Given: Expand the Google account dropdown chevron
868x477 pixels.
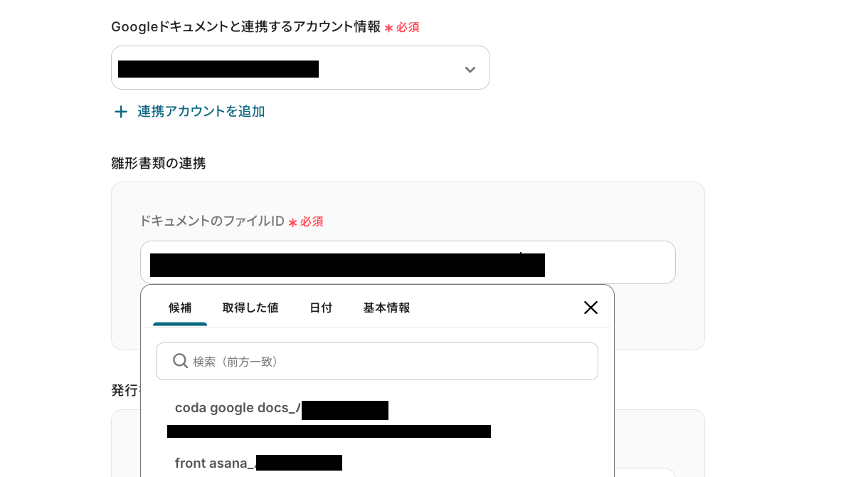Looking at the screenshot, I should click(x=470, y=69).
